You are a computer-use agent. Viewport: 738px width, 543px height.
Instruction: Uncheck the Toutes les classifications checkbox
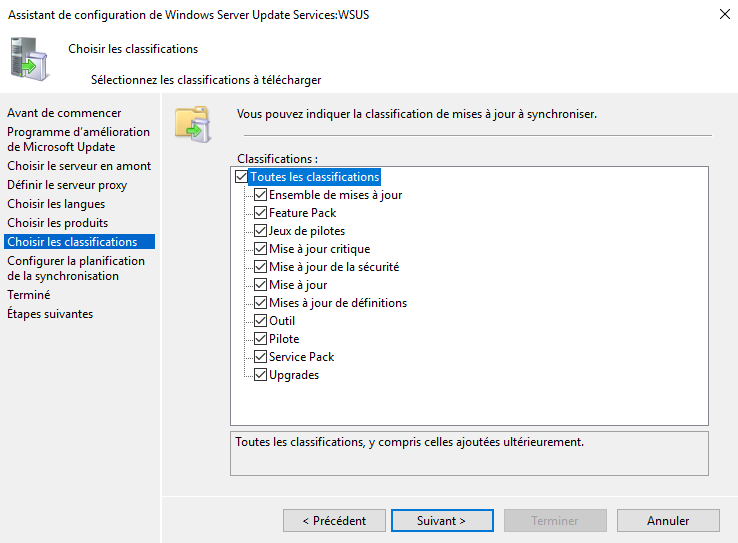tap(241, 177)
